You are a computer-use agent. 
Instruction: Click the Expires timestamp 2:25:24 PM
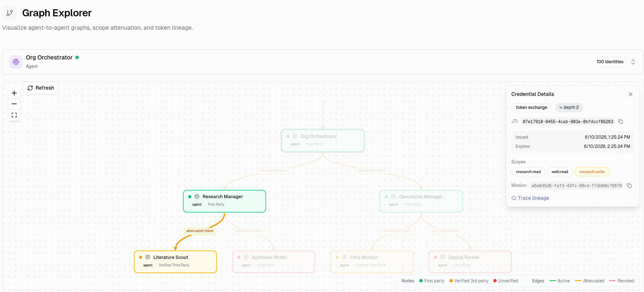coord(607,146)
